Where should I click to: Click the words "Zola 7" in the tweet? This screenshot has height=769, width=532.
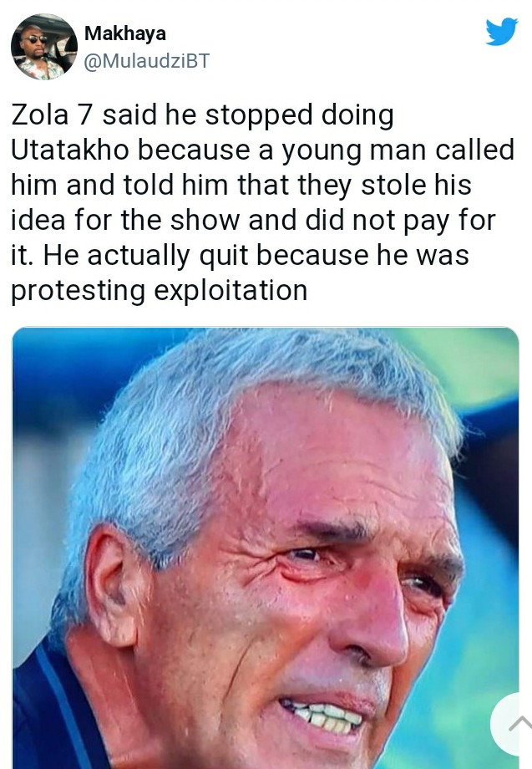coord(52,115)
